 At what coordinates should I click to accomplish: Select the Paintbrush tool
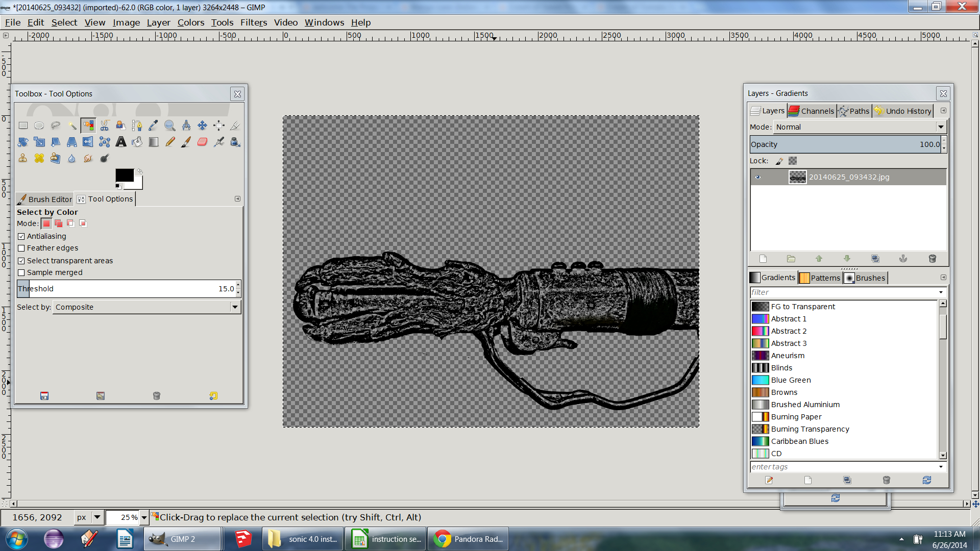[x=186, y=142]
